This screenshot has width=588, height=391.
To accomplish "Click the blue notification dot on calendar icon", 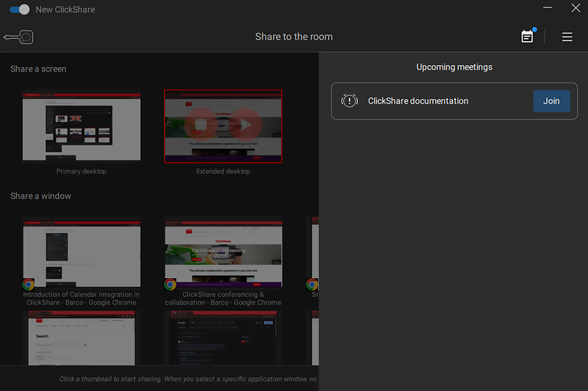I will 535,29.
